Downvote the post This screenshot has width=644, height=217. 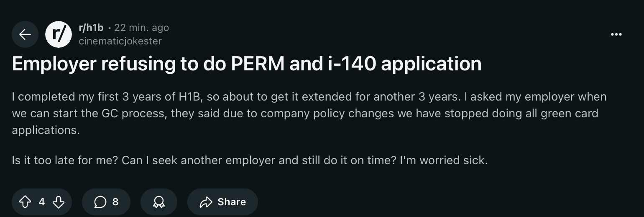point(58,202)
